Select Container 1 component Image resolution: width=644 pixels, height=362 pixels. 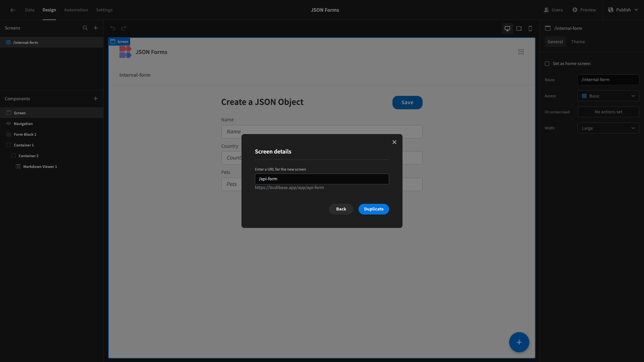tap(52, 145)
